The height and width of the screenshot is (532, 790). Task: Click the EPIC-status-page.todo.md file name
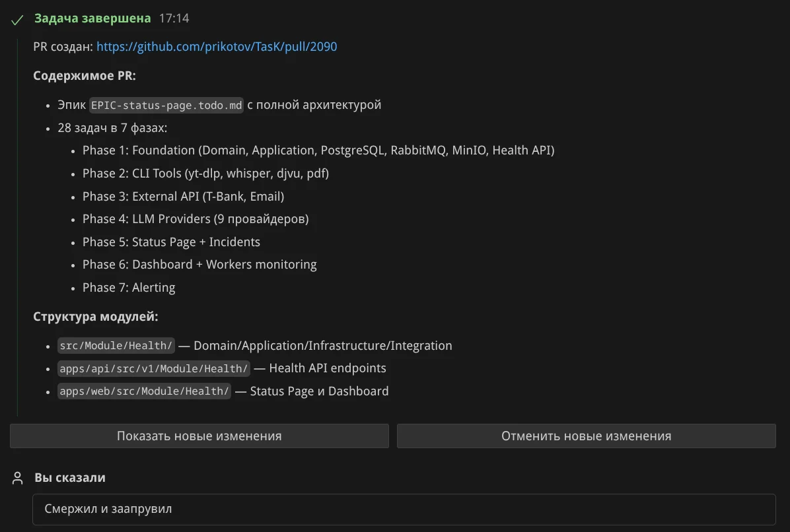click(167, 105)
